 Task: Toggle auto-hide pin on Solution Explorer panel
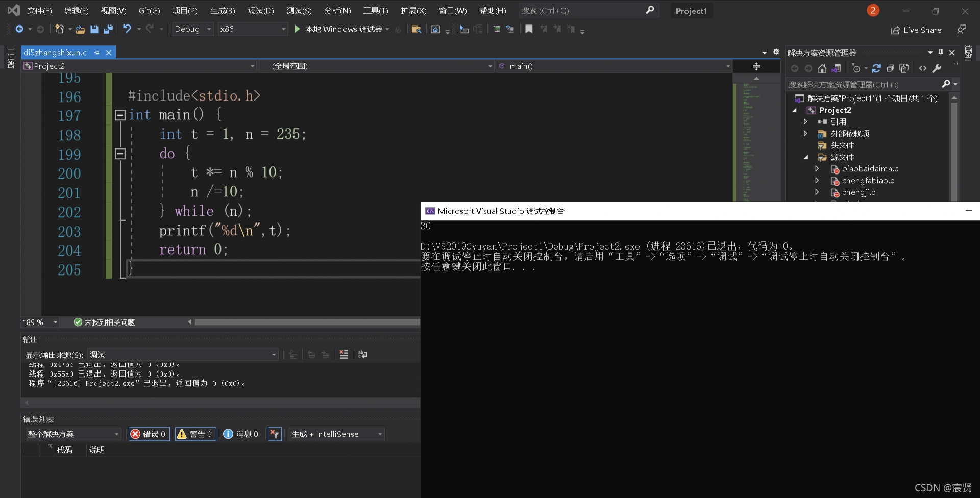pyautogui.click(x=941, y=53)
